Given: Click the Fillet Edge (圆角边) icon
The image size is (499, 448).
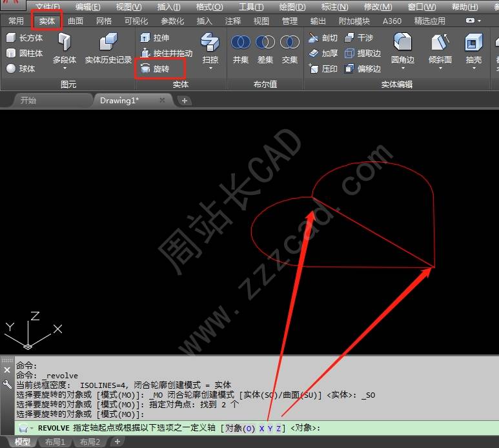Looking at the screenshot, I should [x=403, y=43].
